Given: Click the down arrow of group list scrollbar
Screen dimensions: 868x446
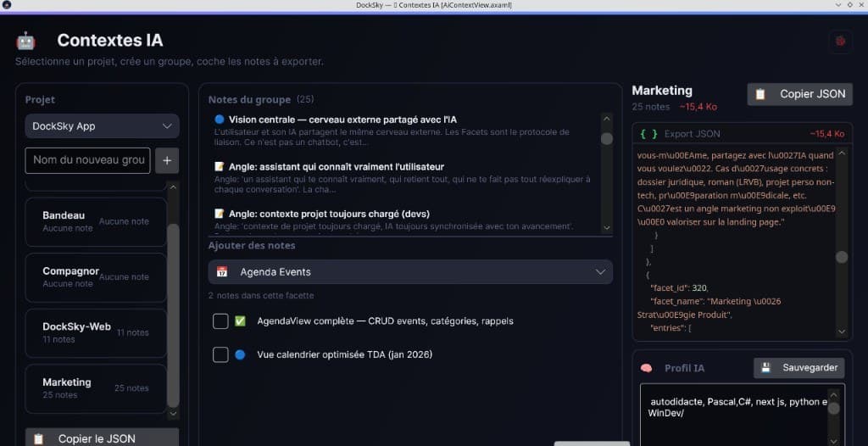Looking at the screenshot, I should (173, 413).
